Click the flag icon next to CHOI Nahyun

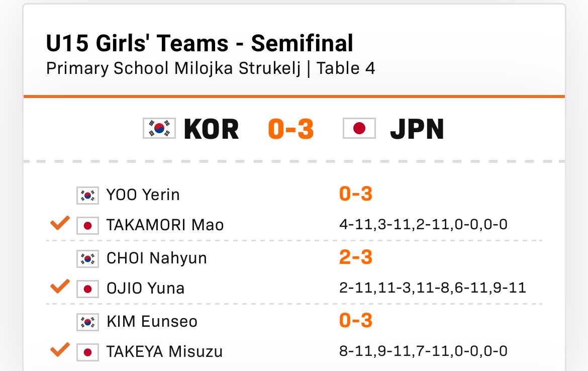pos(87,258)
